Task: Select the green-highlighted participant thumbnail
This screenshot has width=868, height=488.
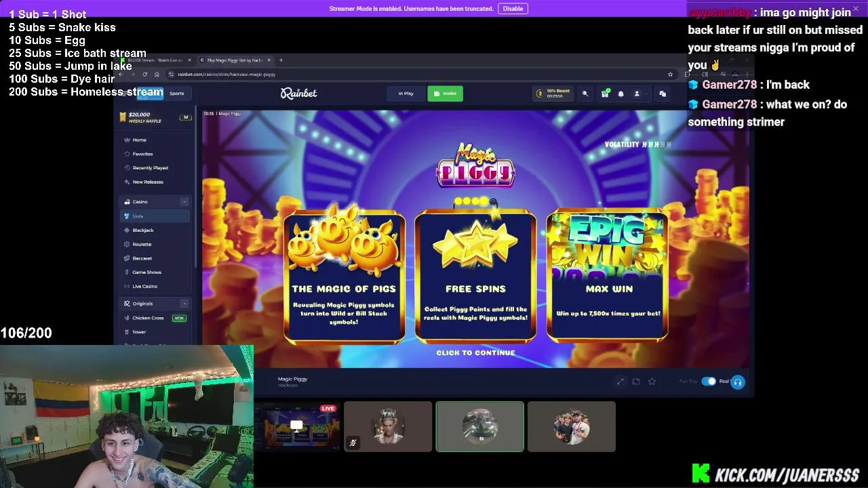Action: pos(480,426)
